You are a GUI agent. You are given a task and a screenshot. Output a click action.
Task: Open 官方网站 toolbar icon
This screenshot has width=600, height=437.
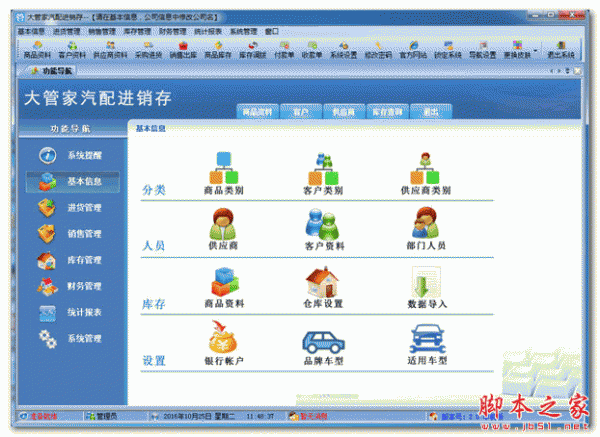(x=413, y=51)
